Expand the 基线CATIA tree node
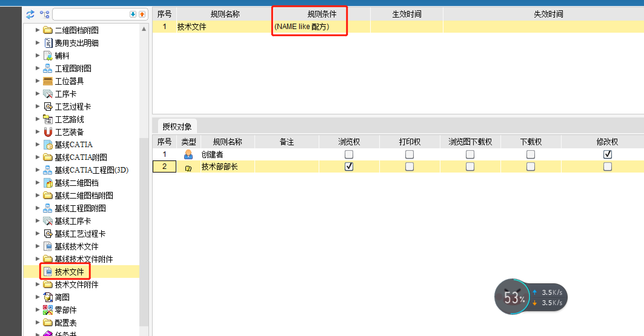Viewport: 644px width, 336px height. coord(38,144)
